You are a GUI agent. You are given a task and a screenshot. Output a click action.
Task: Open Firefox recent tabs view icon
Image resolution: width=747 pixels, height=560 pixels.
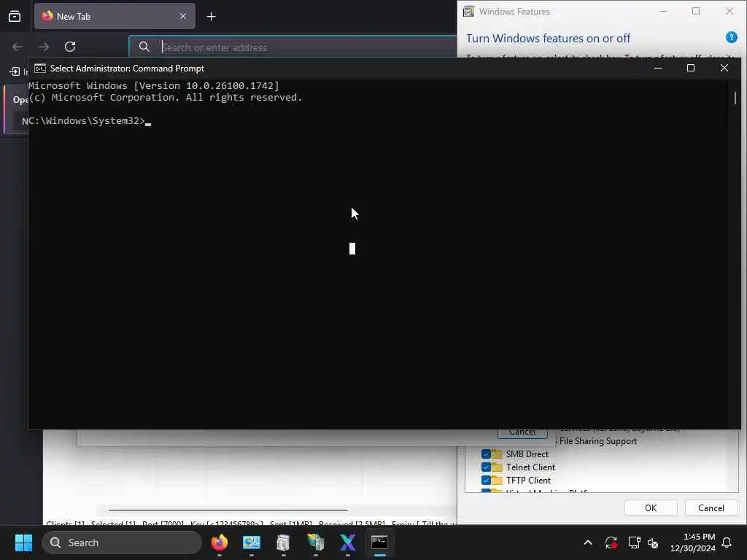point(15,17)
